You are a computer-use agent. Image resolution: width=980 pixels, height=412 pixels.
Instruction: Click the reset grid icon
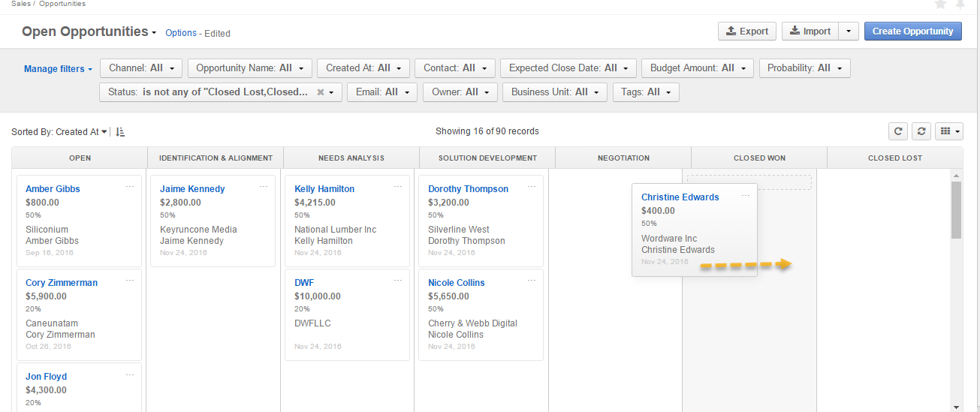(x=921, y=131)
